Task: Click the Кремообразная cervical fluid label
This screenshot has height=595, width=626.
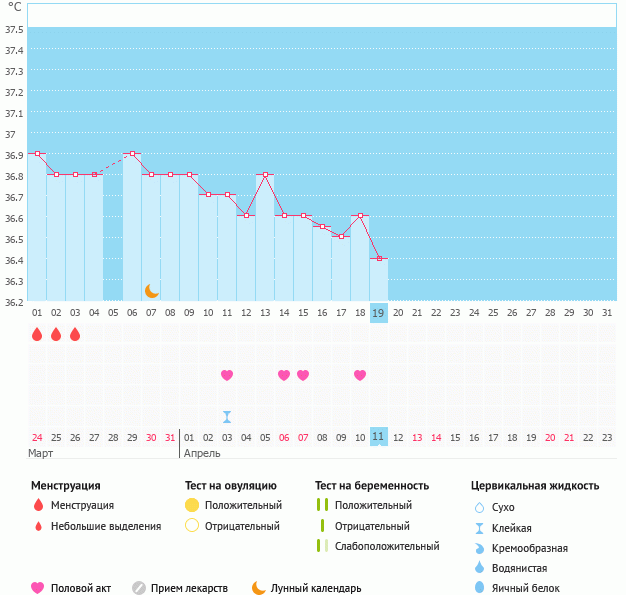Action: click(x=530, y=548)
